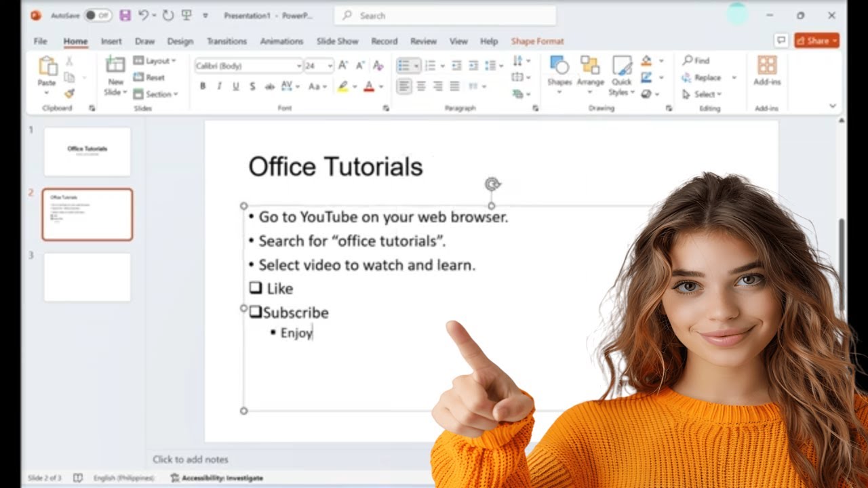
Task: Select the Format Painter brush
Action: (x=69, y=94)
